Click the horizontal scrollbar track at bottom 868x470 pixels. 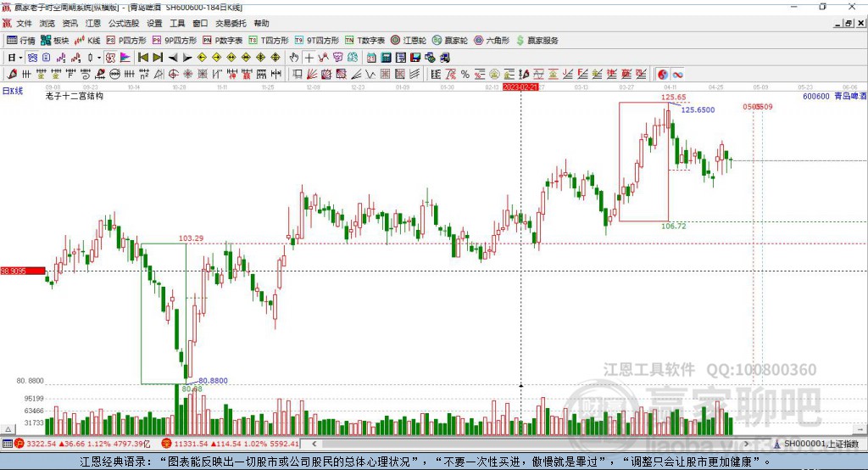530,444
